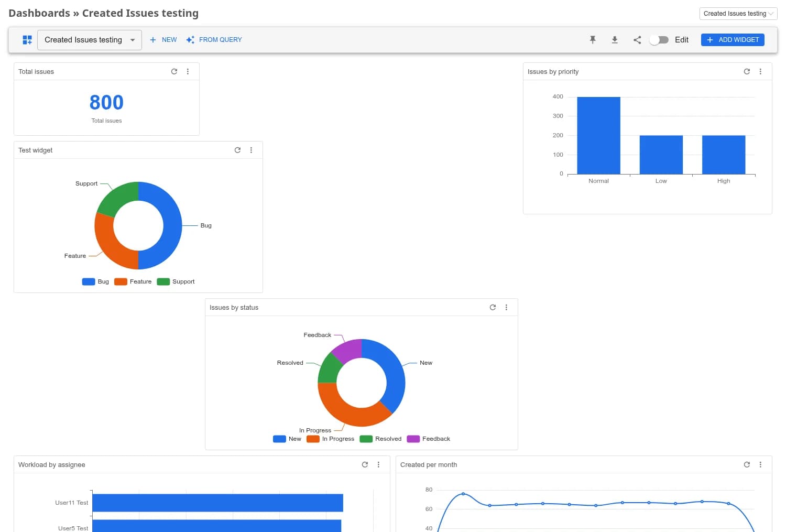Refresh the Test widget

237,150
